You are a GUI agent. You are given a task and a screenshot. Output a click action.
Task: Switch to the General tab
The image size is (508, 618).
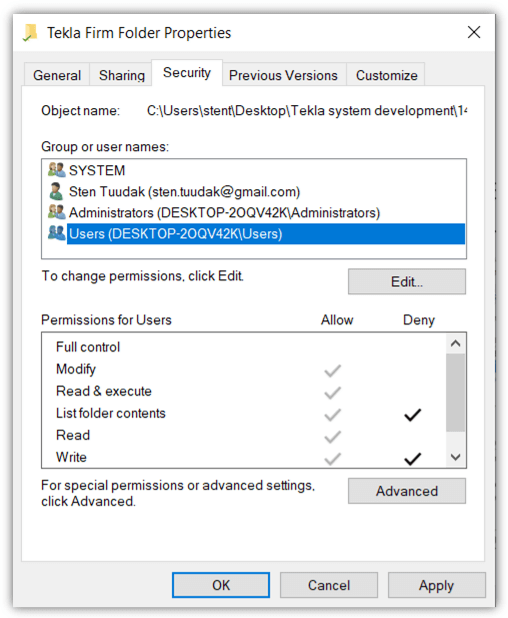[x=57, y=75]
